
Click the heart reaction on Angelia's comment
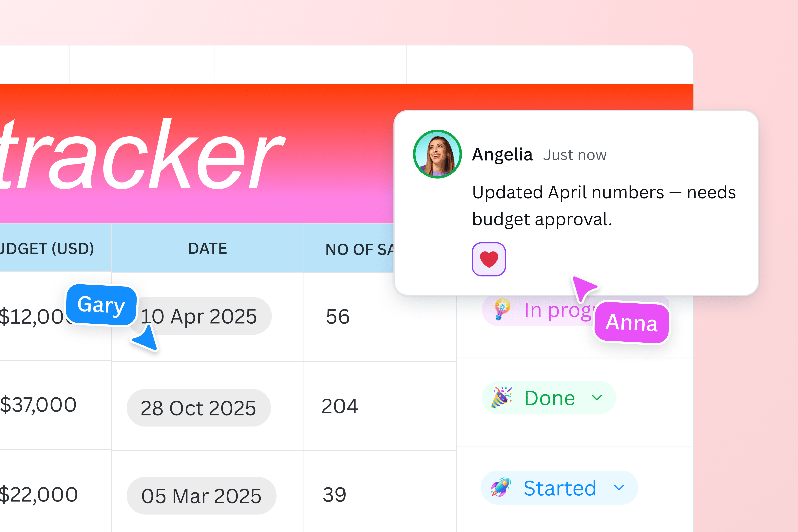click(x=489, y=258)
